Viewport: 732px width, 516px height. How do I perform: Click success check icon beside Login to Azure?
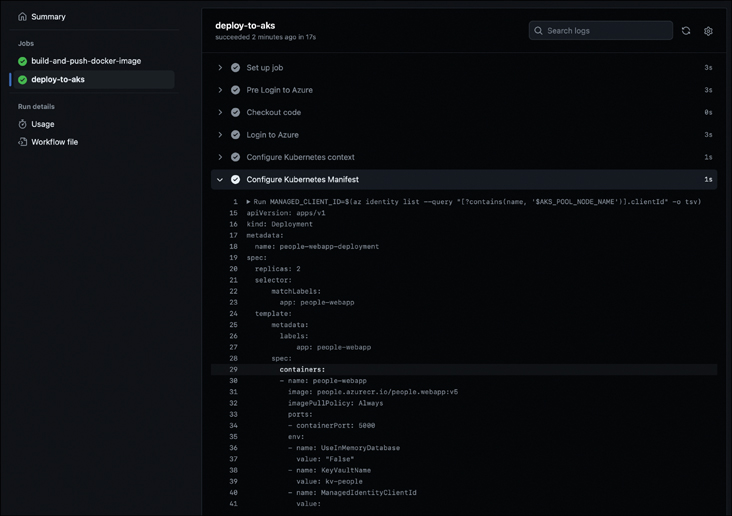tap(236, 135)
